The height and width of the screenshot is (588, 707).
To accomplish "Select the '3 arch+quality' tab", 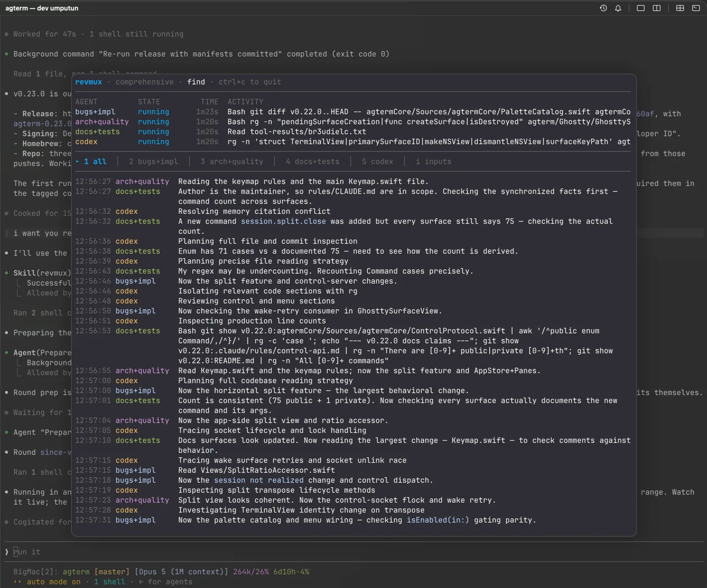I will [x=232, y=162].
